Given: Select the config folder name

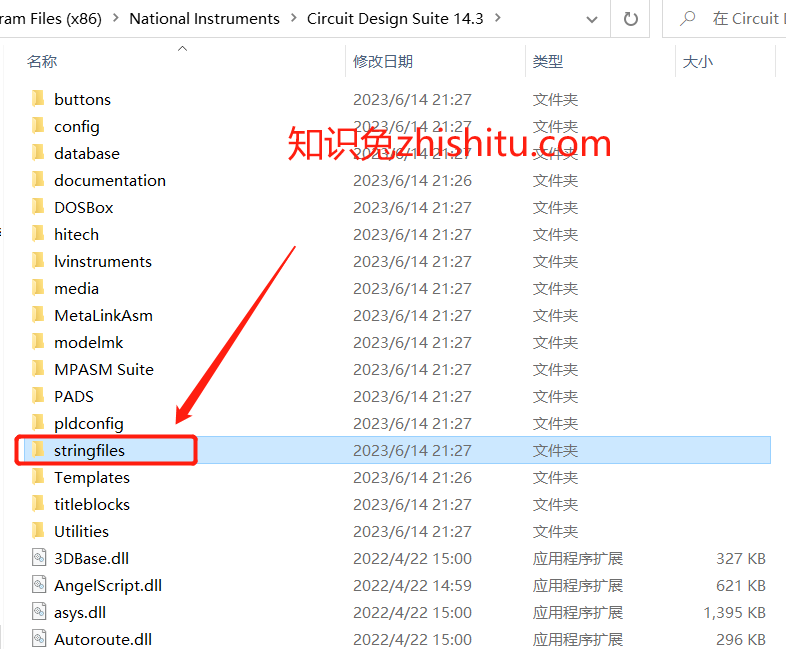Looking at the screenshot, I should pos(77,126).
